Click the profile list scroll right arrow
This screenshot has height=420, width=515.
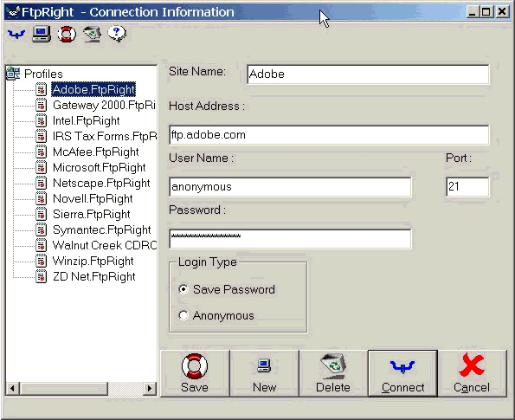150,389
